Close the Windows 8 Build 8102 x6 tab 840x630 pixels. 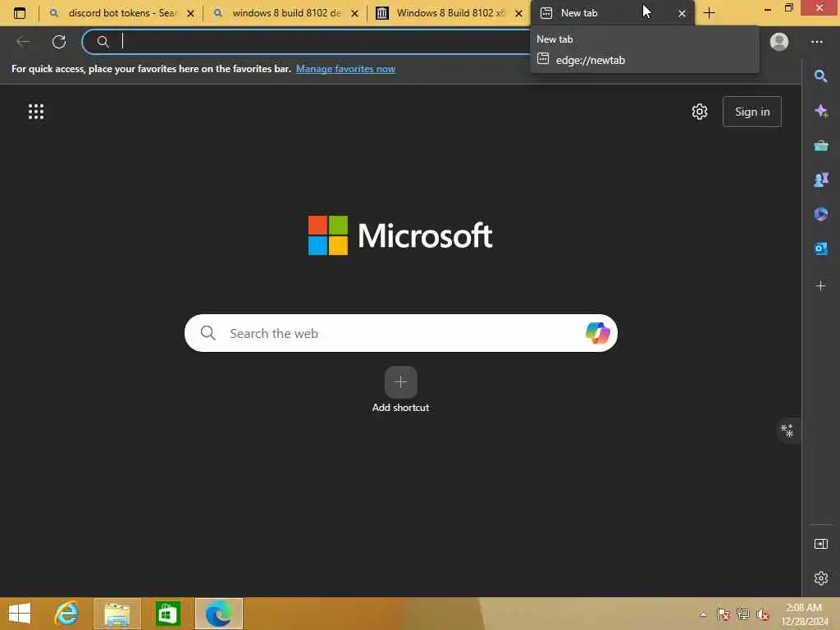[518, 13]
